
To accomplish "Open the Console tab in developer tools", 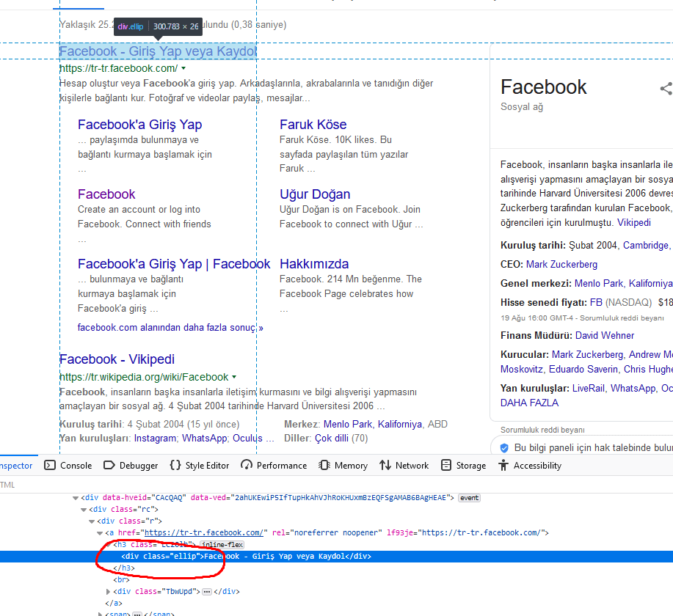I will coord(68,466).
